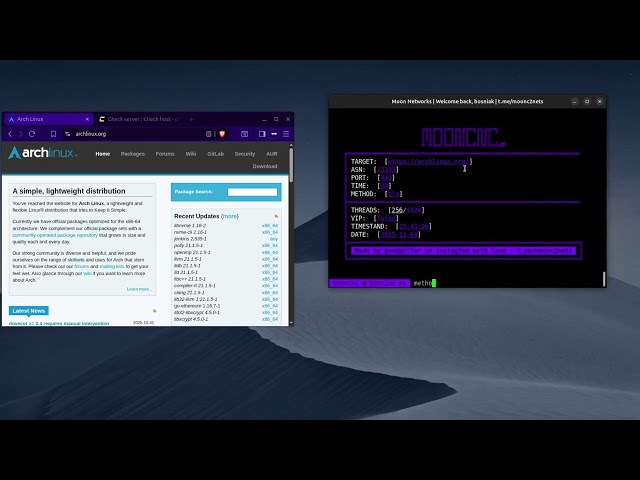The height and width of the screenshot is (480, 640).
Task: Click go-ethereum package in Recent Updates
Action: pyautogui.click(x=197, y=306)
